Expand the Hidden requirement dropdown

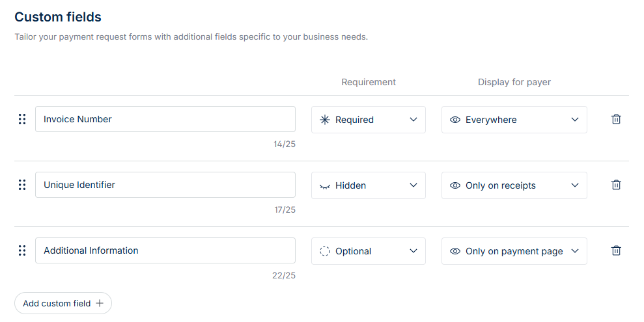pos(369,185)
